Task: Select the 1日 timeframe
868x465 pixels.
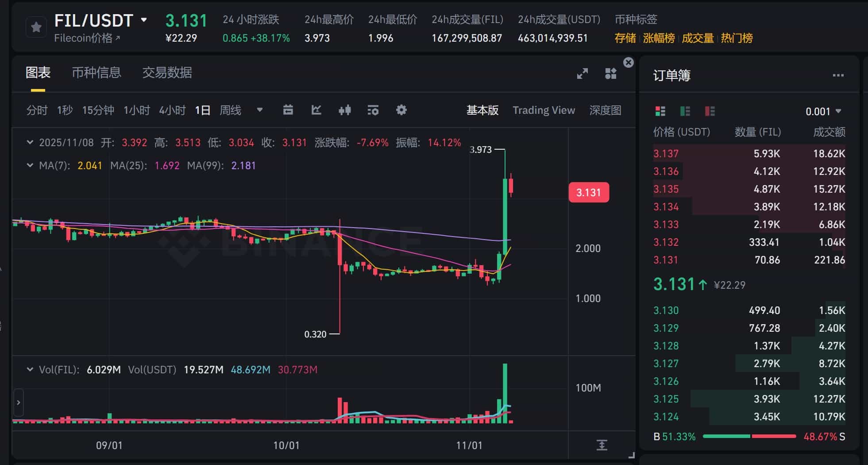Action: point(203,110)
